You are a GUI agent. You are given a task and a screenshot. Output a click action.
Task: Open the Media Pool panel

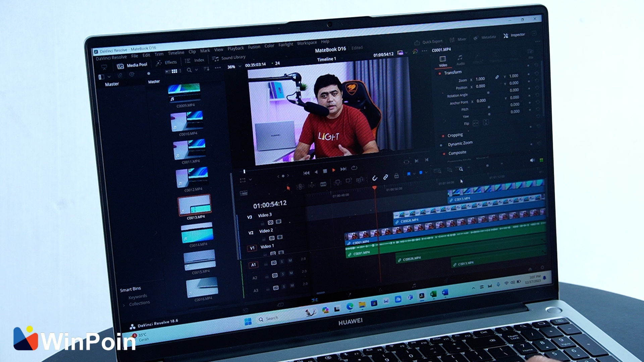click(x=132, y=65)
